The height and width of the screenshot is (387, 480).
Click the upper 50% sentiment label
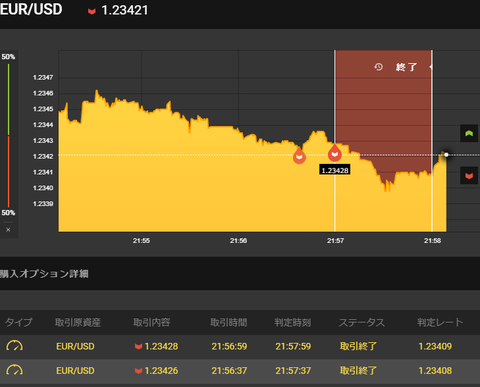pos(8,57)
